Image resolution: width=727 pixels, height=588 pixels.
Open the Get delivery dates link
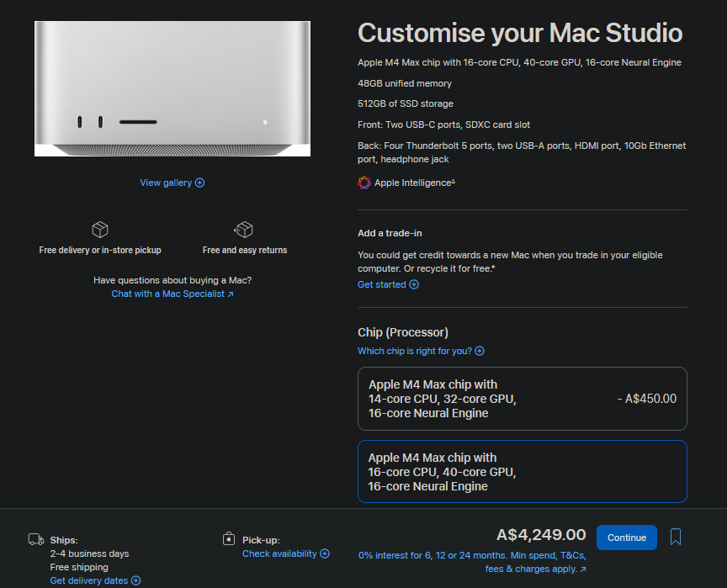pos(95,580)
